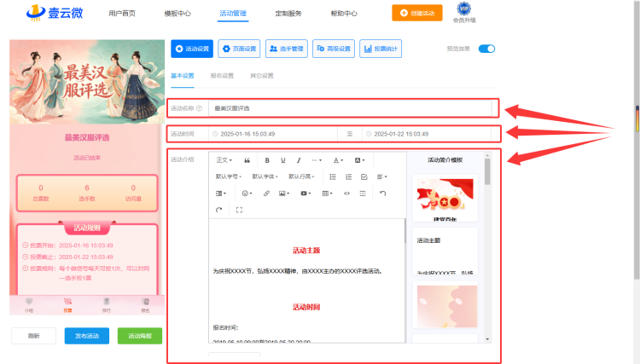Open the 正文 heading style dropdown
Screen dimensions: 640x364
click(224, 160)
